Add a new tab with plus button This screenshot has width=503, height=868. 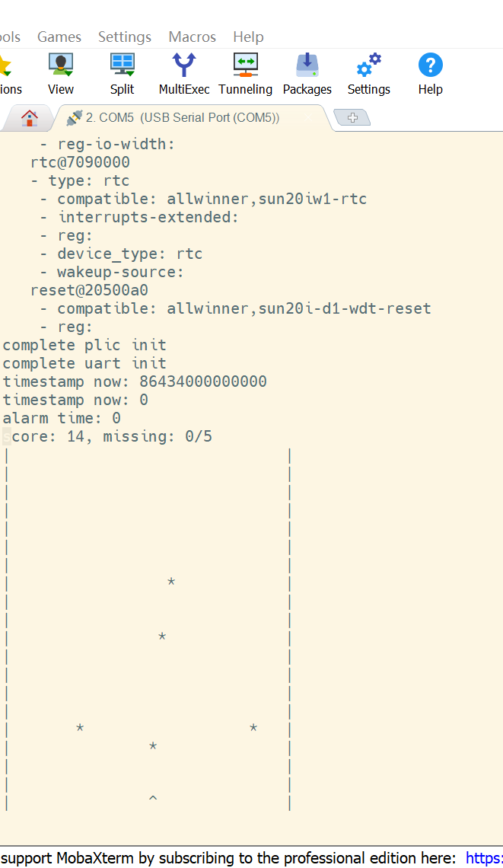[x=352, y=117]
